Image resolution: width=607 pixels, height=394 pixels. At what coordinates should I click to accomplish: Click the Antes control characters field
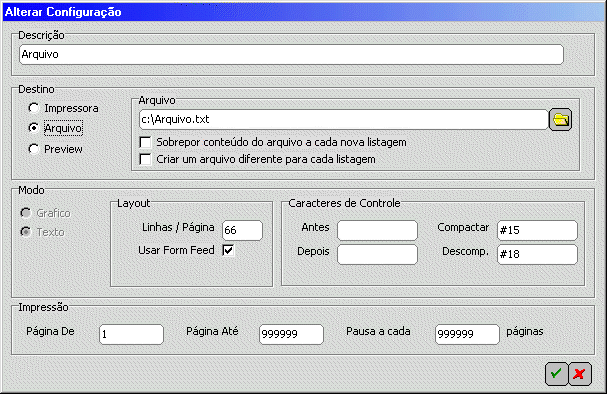[377, 230]
